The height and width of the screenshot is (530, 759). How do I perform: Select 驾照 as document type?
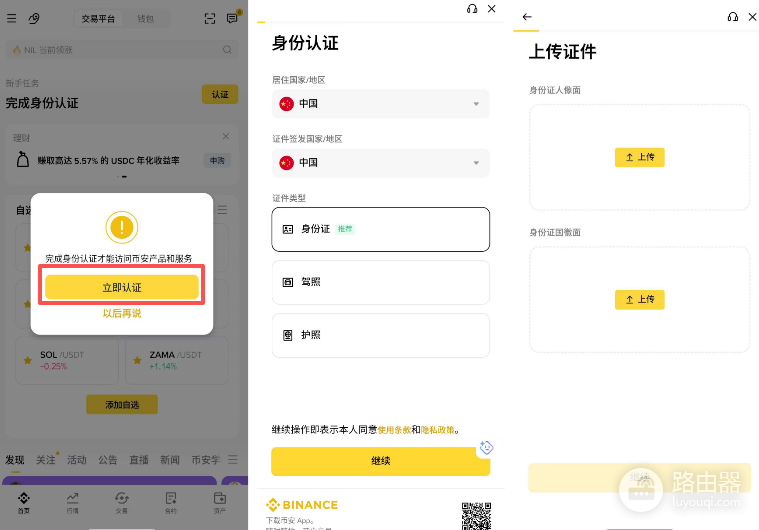(x=380, y=282)
